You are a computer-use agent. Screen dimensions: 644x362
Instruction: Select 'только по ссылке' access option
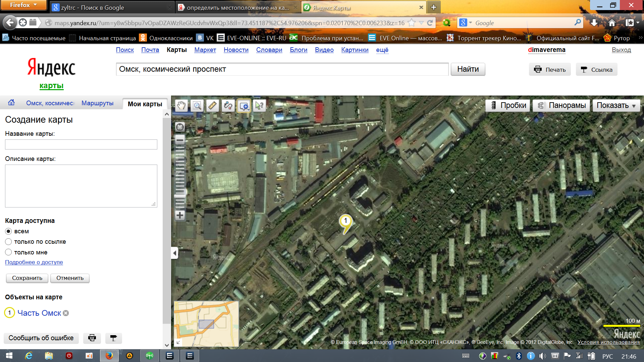pyautogui.click(x=8, y=242)
